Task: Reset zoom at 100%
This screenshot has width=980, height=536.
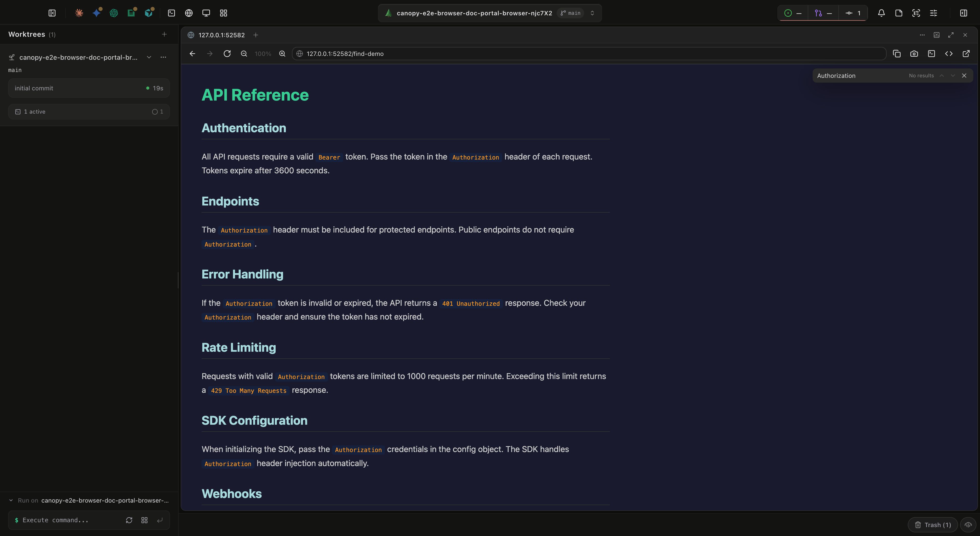Action: click(x=263, y=54)
